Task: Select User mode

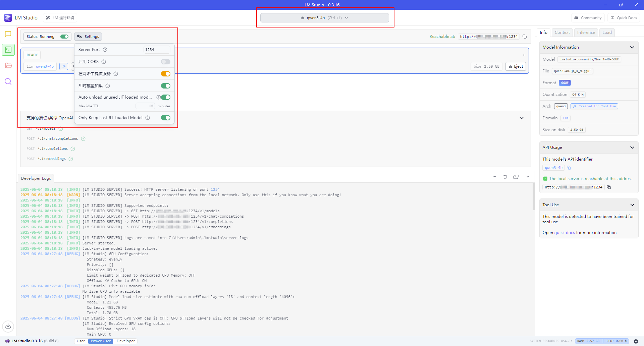Action: 81,341
